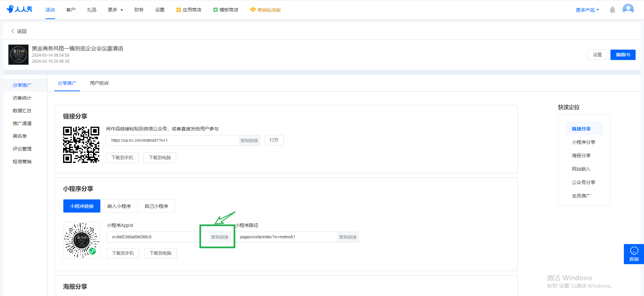This screenshot has height=296, width=644.
Task: Open the 设置 top nav menu
Action: (160, 10)
